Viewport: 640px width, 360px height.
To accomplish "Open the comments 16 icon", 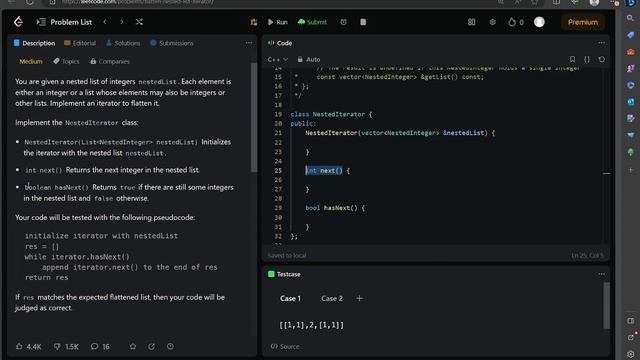I will point(100,347).
